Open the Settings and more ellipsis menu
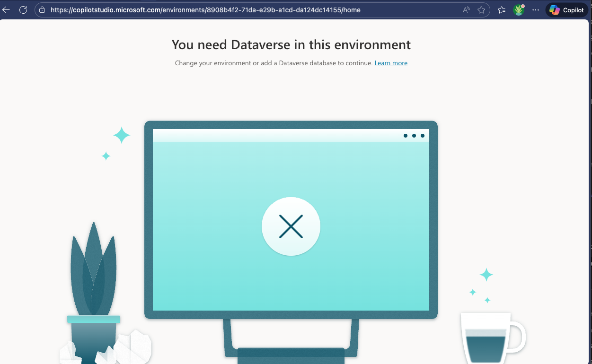 coord(536,10)
